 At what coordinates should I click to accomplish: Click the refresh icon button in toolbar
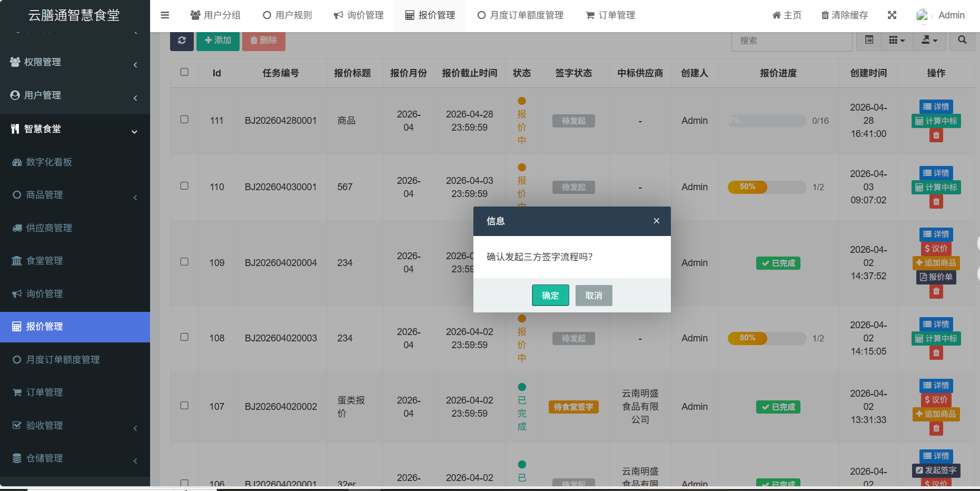click(x=182, y=41)
